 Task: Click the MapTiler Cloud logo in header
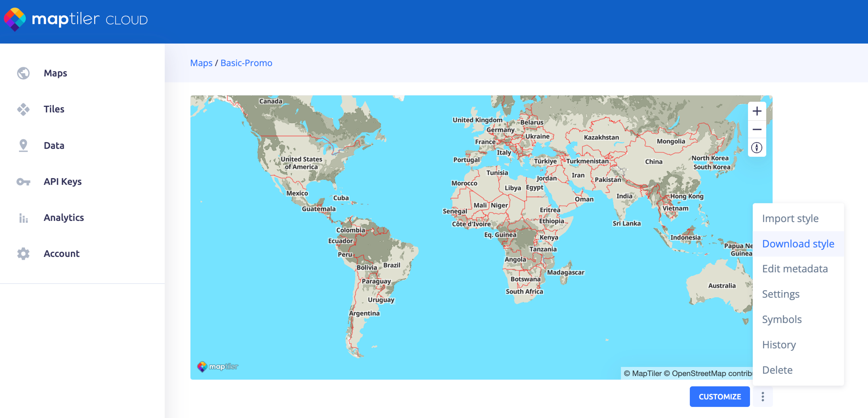coord(76,20)
